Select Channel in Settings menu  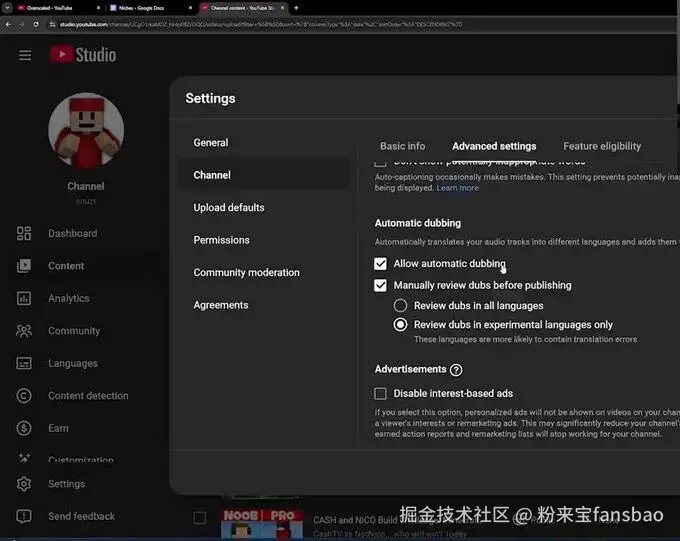pos(264,175)
